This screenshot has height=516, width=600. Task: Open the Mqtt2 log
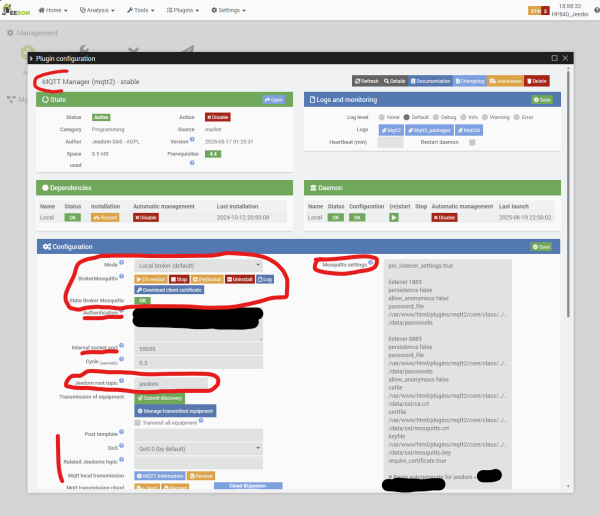[391, 130]
